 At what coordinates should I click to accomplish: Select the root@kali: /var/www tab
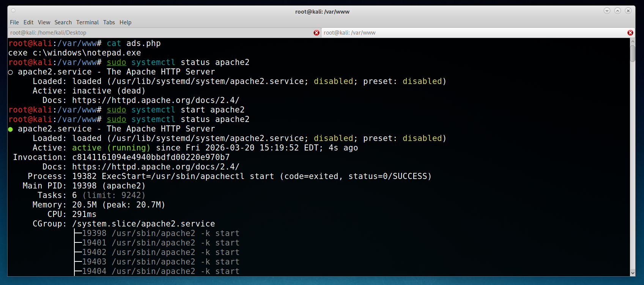coord(471,33)
